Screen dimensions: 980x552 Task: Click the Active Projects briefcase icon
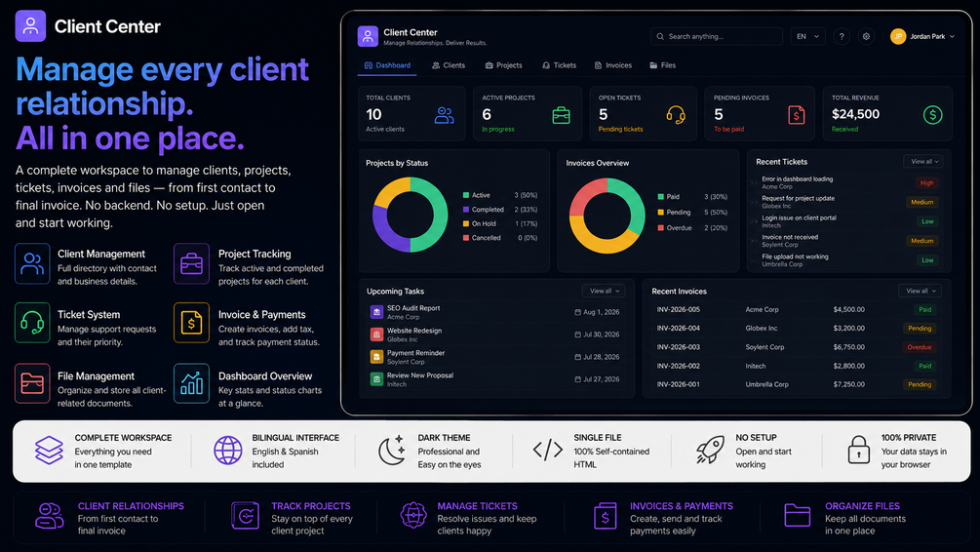coord(562,115)
